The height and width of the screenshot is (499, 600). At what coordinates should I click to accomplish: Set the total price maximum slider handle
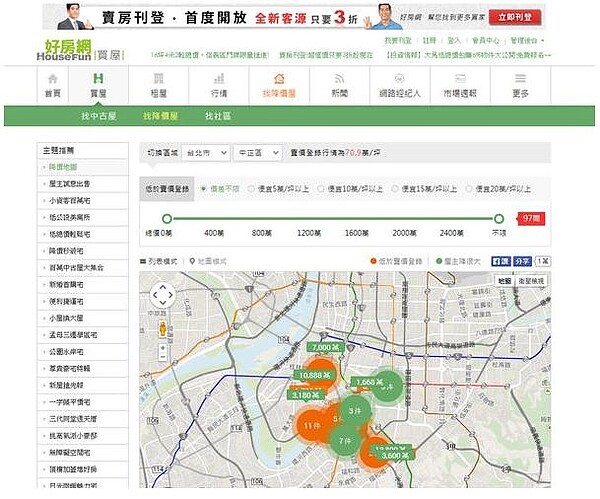coord(499,219)
